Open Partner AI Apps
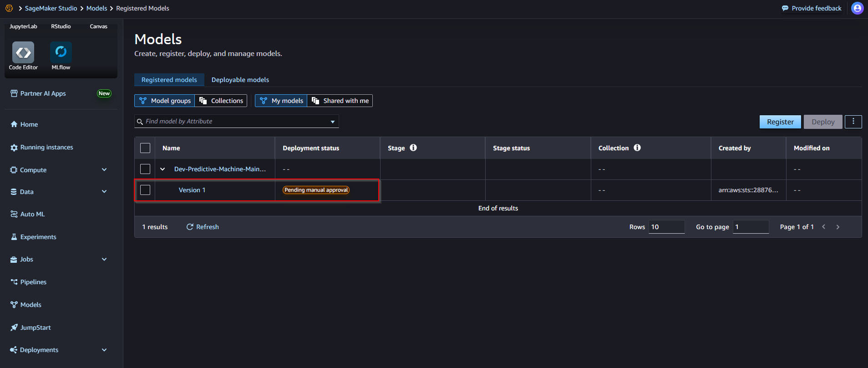 (38, 93)
